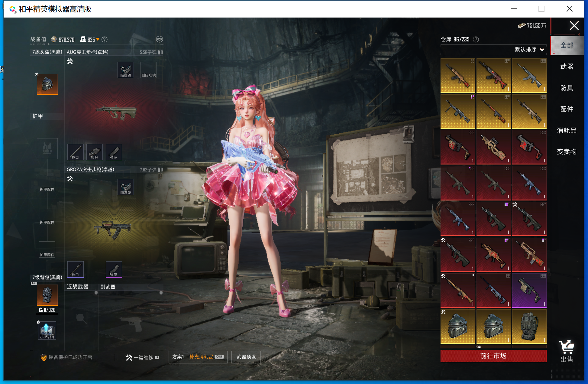Switch to the 武器 weapons tab
Screen dimensions: 588x384
click(567, 67)
